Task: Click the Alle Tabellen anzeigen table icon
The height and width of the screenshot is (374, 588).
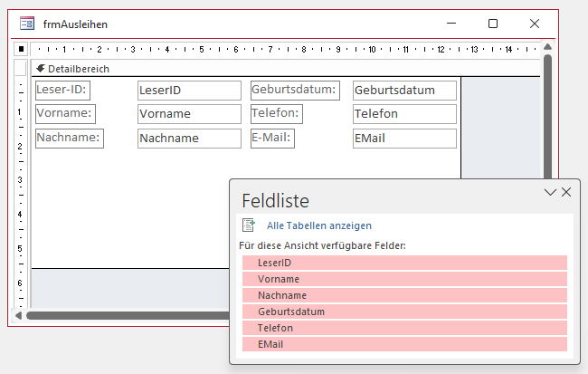Action: 249,225
